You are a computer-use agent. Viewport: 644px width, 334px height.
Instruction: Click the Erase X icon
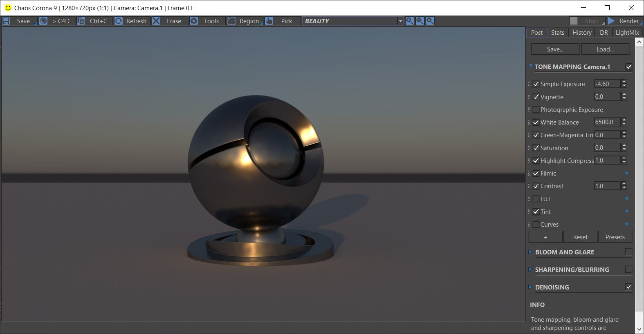(156, 21)
